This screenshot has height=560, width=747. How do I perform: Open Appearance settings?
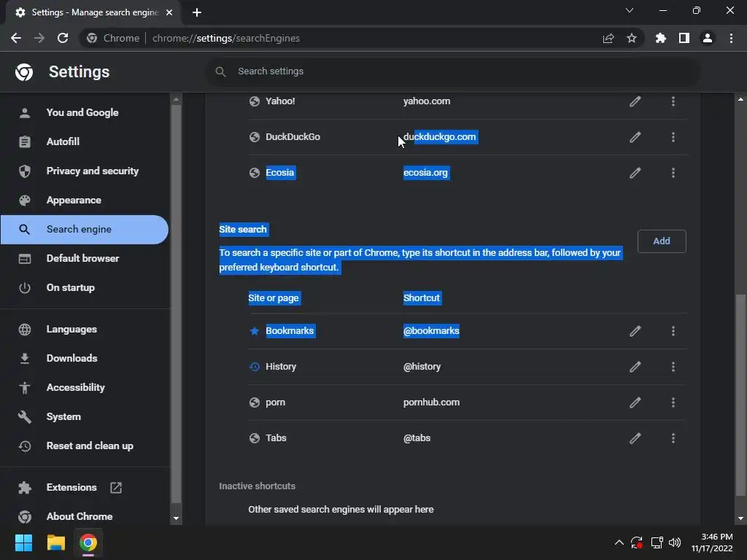84,200
